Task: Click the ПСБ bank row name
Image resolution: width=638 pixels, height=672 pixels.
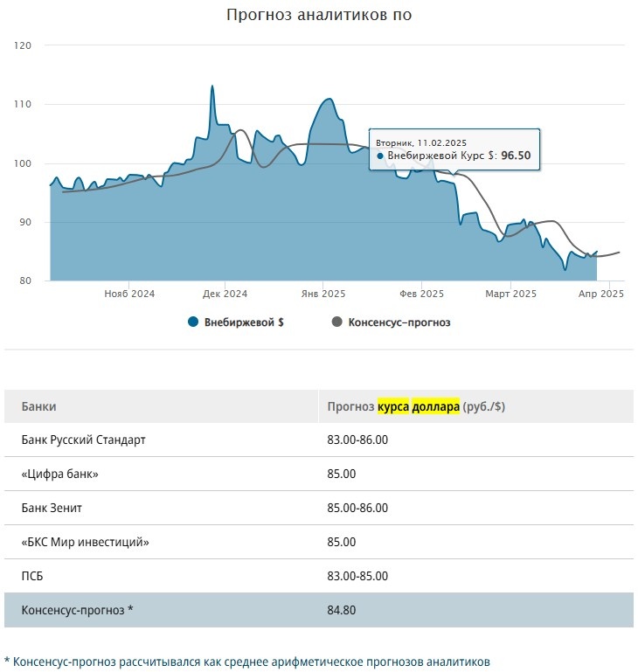Action: tap(34, 576)
